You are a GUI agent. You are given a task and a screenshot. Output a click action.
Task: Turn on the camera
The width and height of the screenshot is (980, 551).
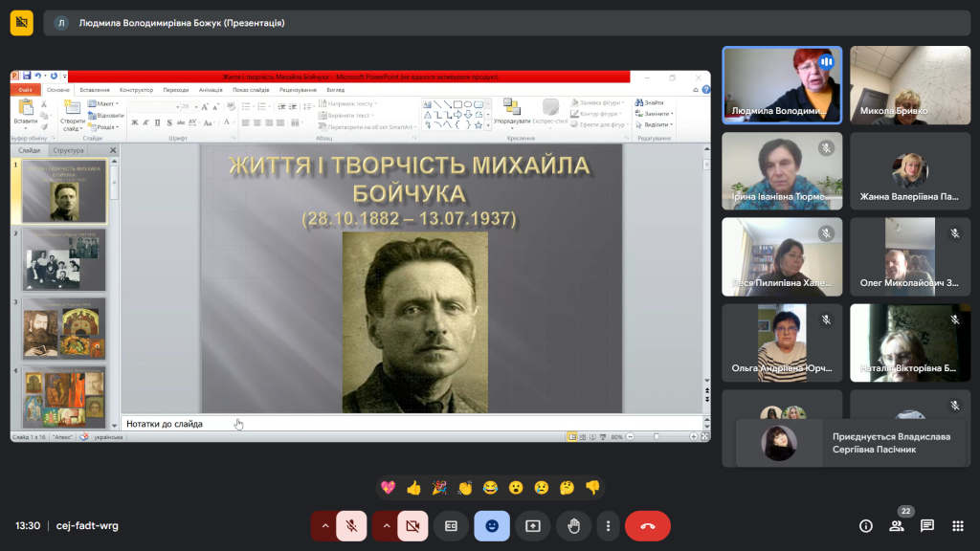coord(412,525)
